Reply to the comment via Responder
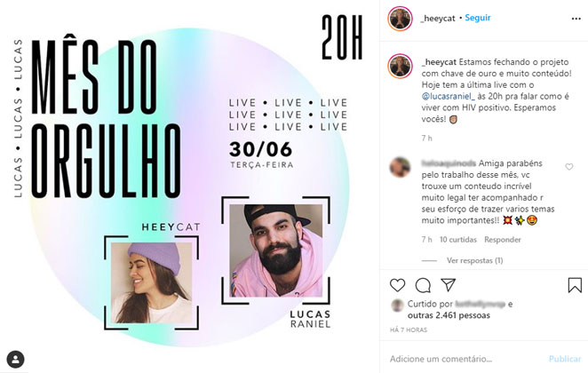 [502, 239]
